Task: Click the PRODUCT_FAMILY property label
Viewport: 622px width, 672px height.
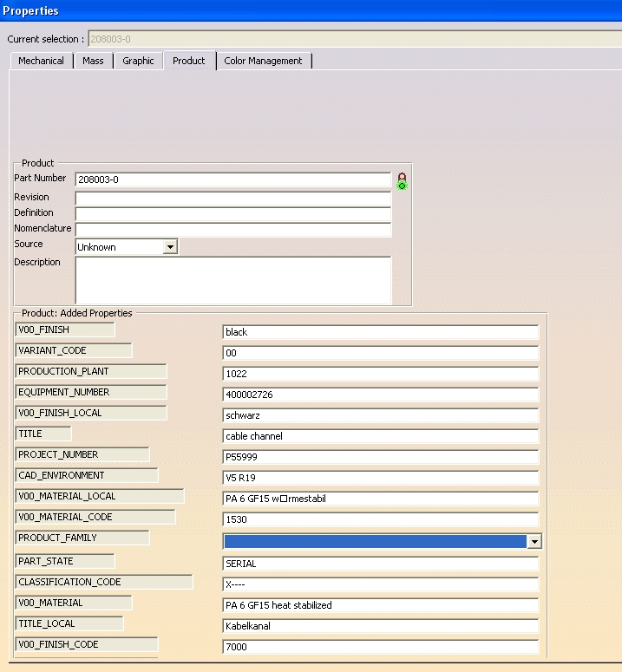Action: tap(82, 538)
